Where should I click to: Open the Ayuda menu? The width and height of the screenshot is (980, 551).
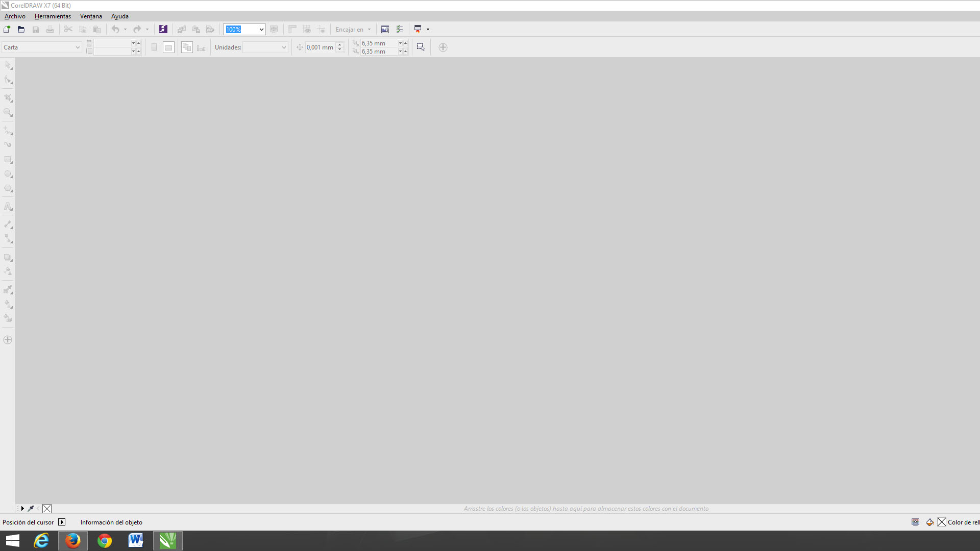point(120,16)
